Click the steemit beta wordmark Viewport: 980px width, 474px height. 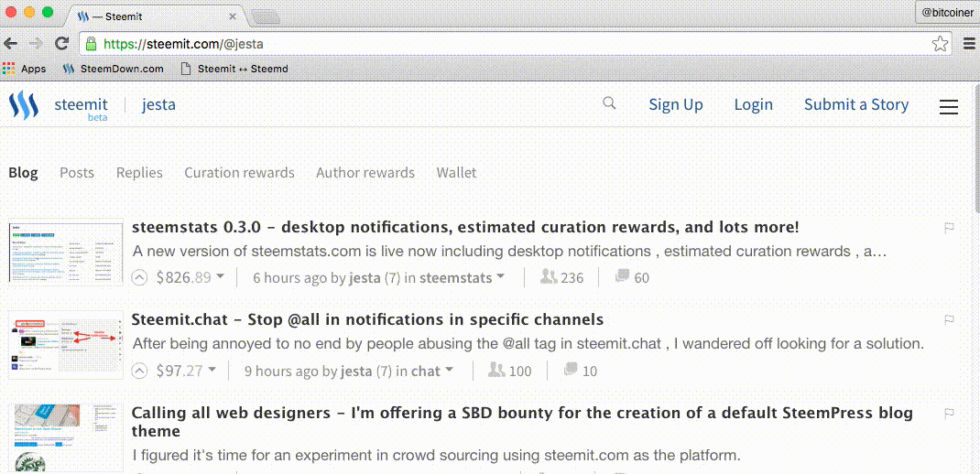click(x=81, y=108)
